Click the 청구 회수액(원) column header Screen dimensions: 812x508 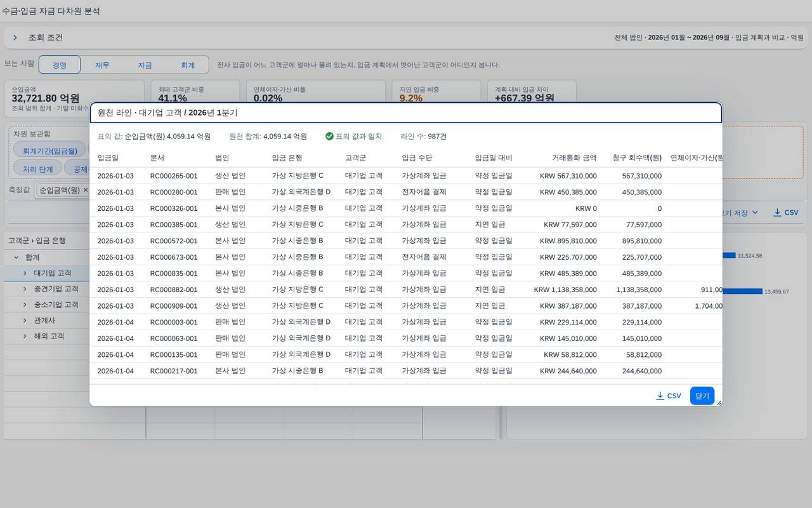tap(637, 158)
